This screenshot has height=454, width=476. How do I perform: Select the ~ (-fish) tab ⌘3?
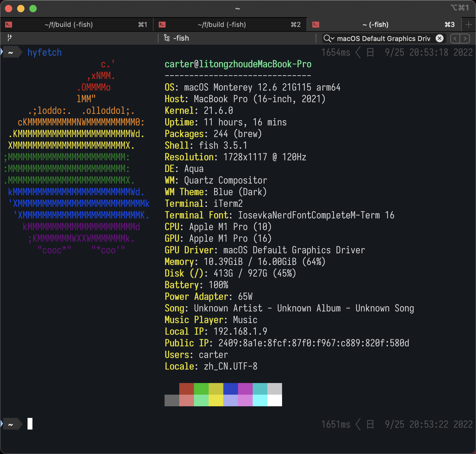(384, 24)
